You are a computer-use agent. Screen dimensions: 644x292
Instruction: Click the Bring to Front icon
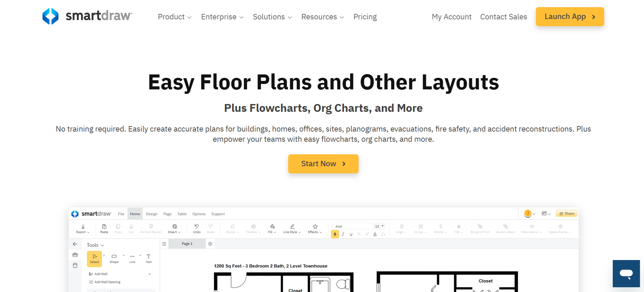click(480, 226)
